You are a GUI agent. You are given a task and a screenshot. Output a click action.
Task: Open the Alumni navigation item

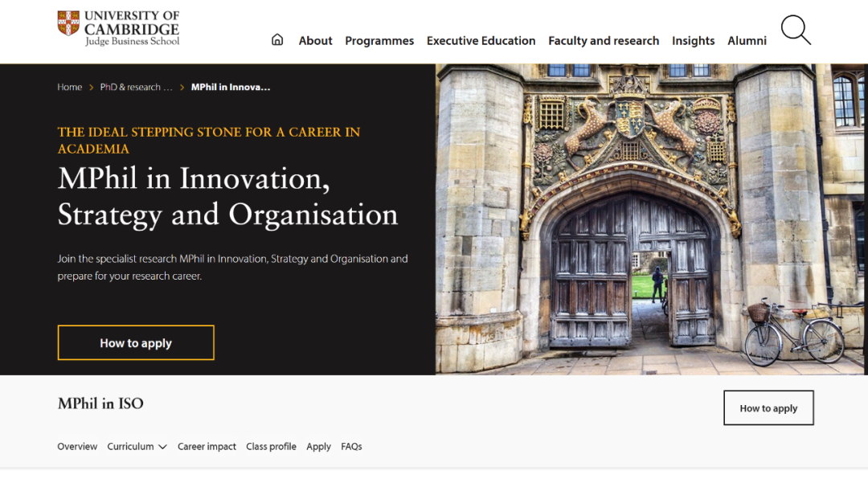point(747,41)
